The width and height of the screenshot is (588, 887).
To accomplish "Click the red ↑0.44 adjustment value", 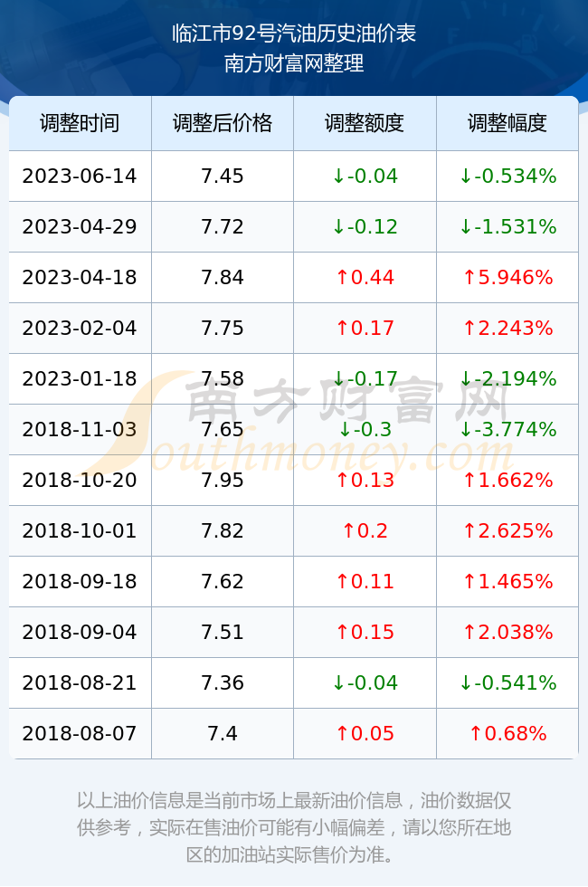I will pos(365,277).
